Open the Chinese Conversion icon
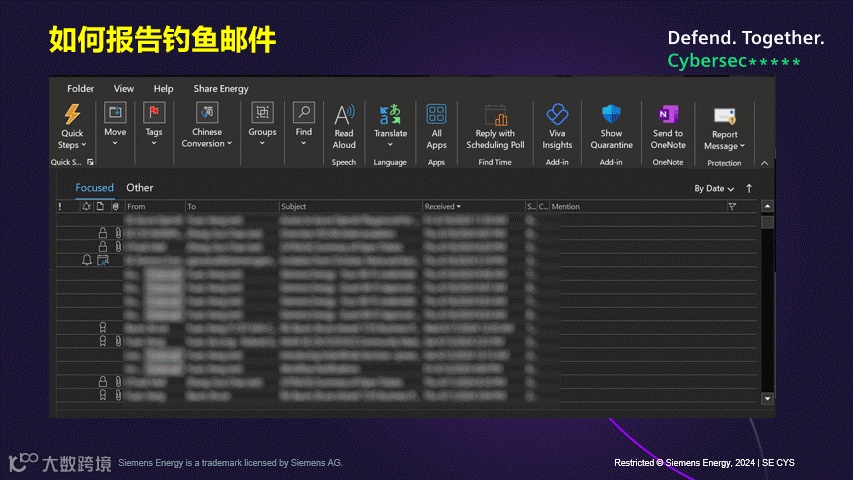853x480 pixels. click(207, 113)
